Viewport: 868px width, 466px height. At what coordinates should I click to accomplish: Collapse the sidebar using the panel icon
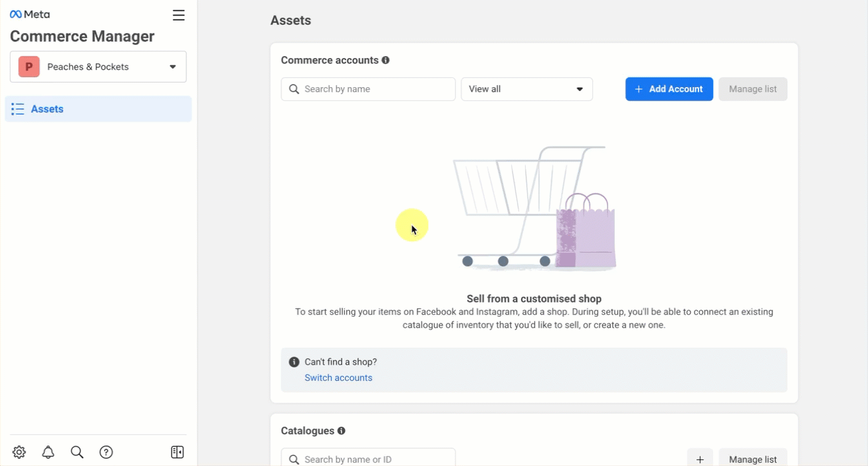tap(177, 452)
